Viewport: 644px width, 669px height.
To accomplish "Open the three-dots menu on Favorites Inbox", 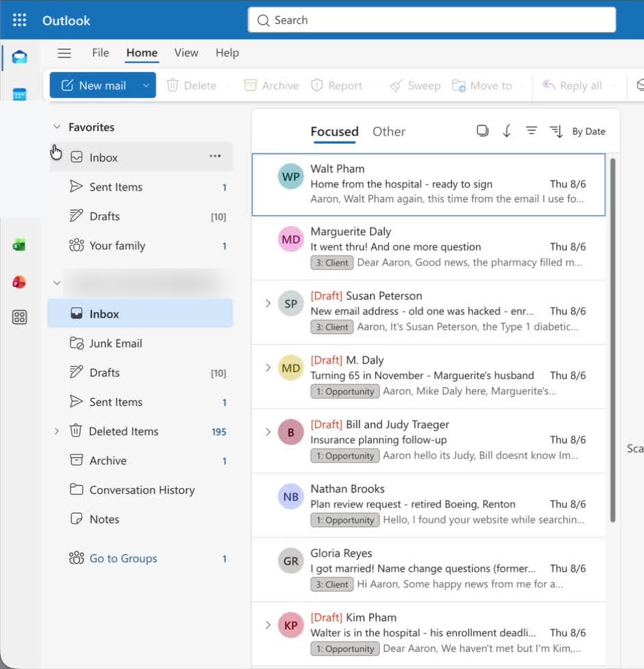I will click(215, 156).
